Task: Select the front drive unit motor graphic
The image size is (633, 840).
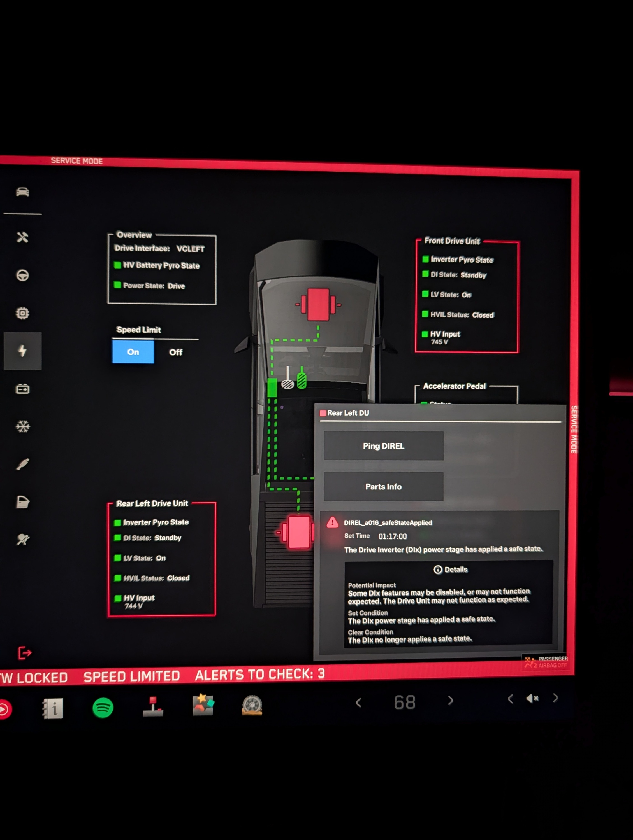Action: coord(318,305)
